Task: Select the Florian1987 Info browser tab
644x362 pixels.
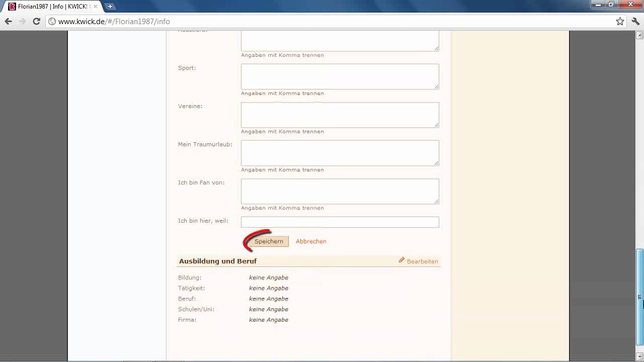Action: pyautogui.click(x=52, y=7)
